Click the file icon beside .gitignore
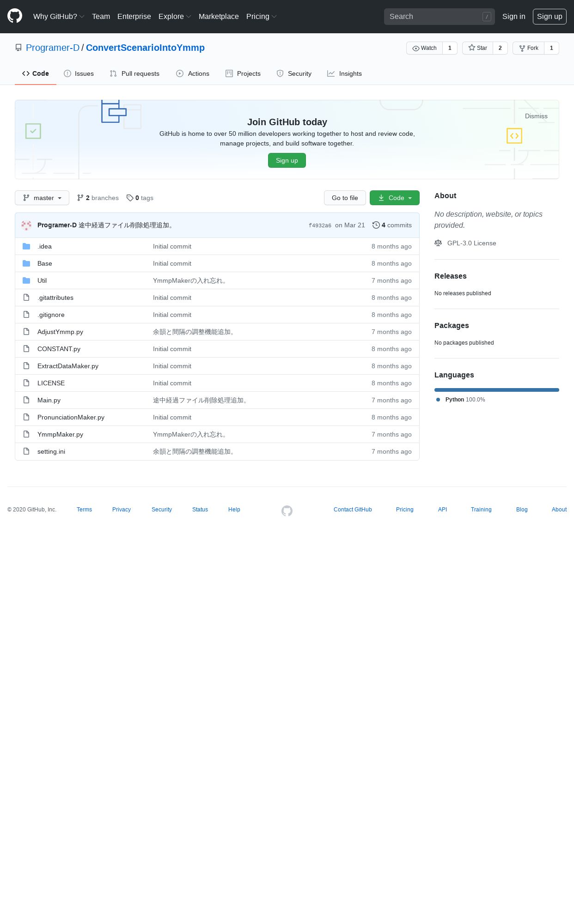This screenshot has height=924, width=574. click(26, 315)
